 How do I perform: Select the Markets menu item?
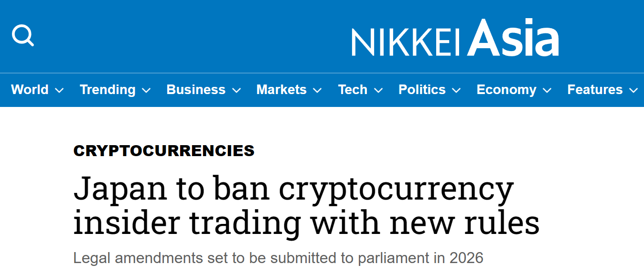pos(281,90)
